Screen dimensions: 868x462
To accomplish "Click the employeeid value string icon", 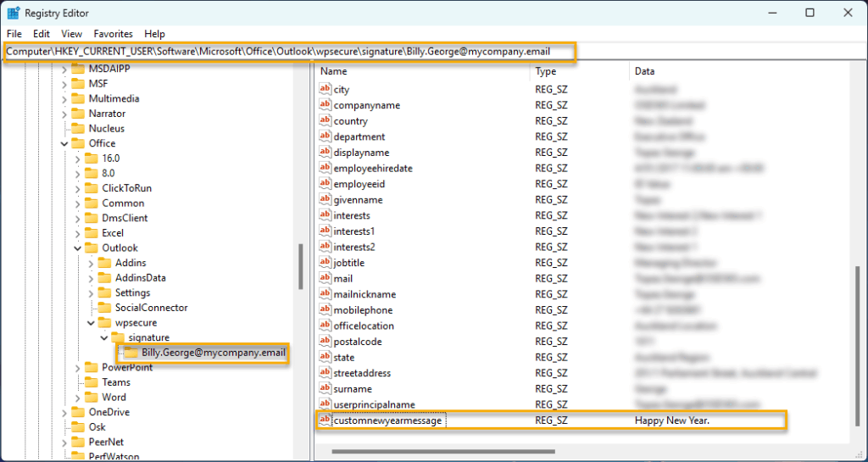I will tap(325, 184).
